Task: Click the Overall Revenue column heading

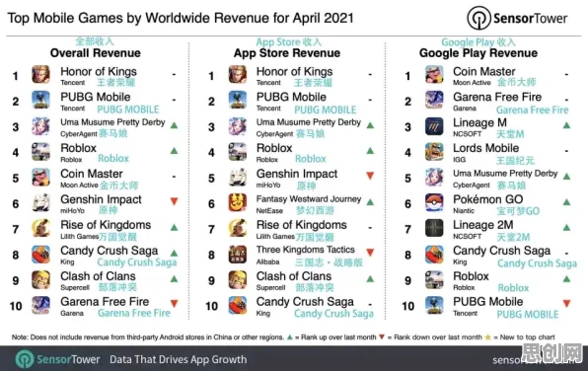Action: click(96, 53)
